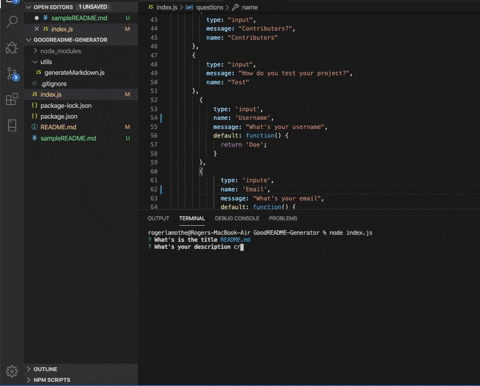
Task: Click the U status badge of explorer sampleREADME.md
Action: pos(127,138)
